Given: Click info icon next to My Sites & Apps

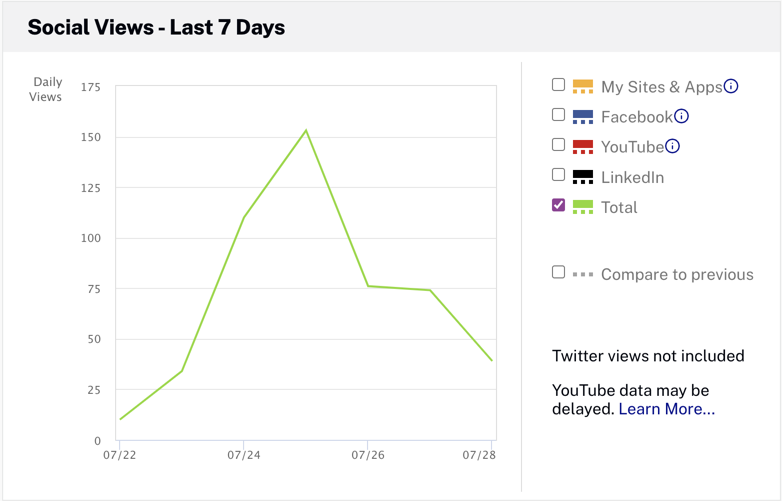Looking at the screenshot, I should point(731,86).
